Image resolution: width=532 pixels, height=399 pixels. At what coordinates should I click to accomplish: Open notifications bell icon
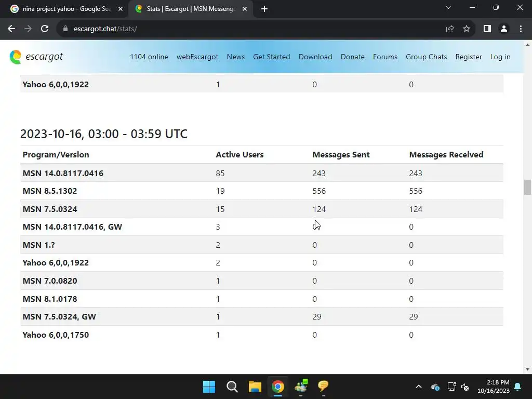point(518,387)
